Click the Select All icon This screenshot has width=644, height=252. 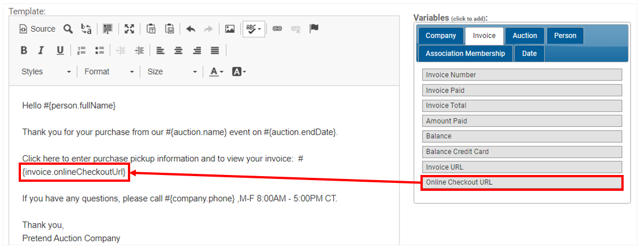tap(108, 29)
